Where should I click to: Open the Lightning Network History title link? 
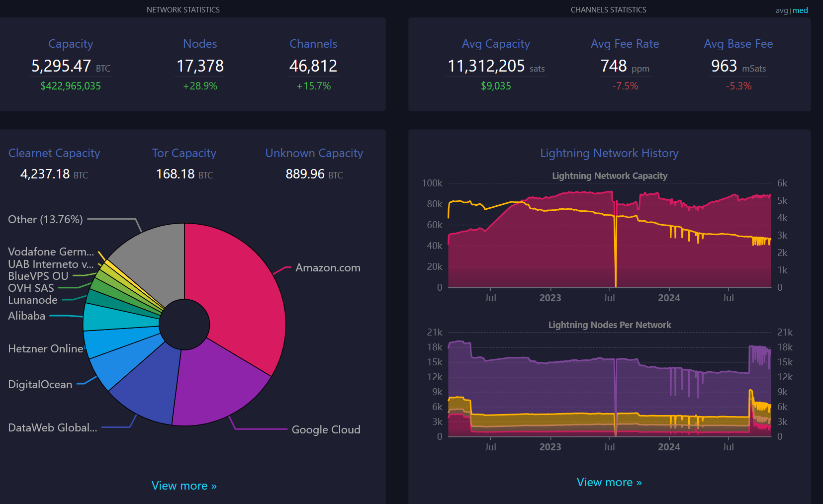point(609,153)
